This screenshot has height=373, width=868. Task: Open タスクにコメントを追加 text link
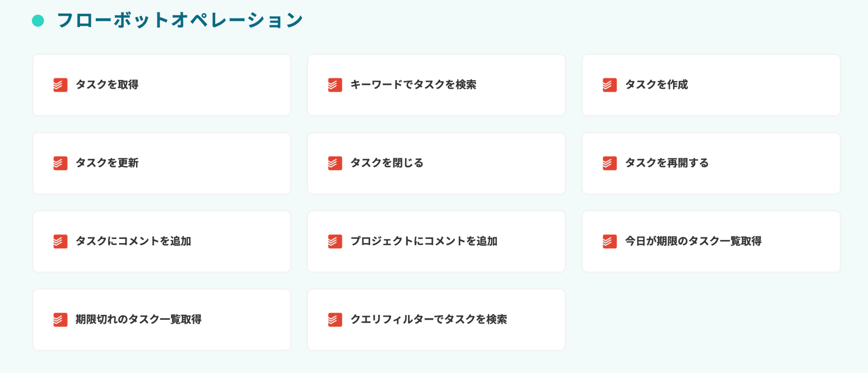click(x=133, y=241)
